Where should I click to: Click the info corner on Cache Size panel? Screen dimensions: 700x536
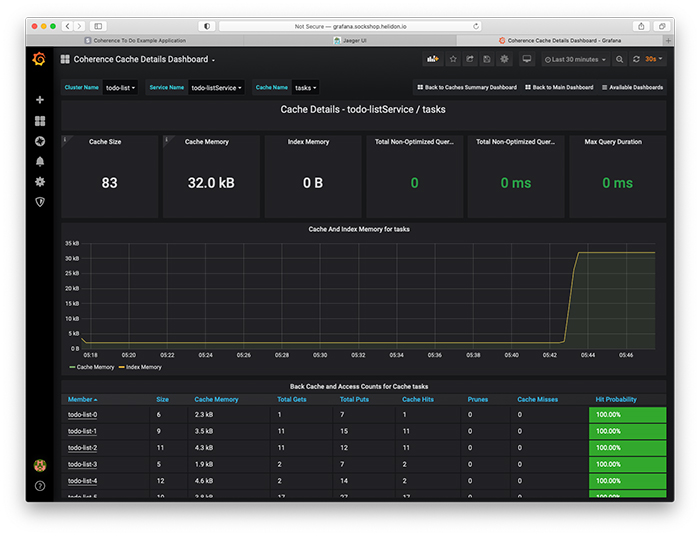point(65,139)
